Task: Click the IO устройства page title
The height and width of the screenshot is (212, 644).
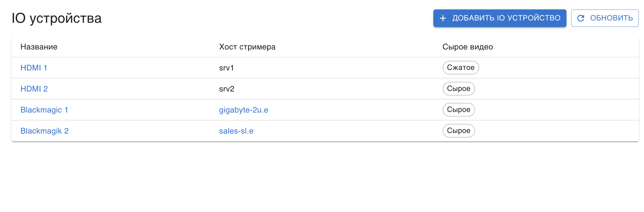Action: (x=57, y=18)
